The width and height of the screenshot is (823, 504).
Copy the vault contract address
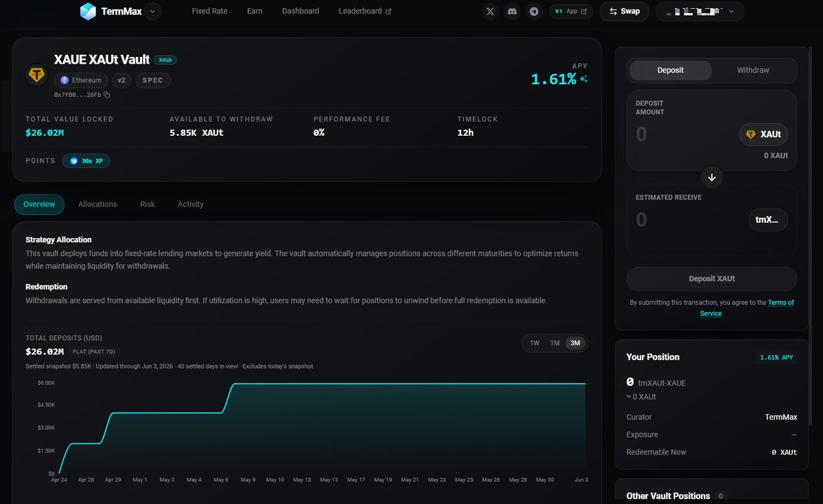[107, 95]
